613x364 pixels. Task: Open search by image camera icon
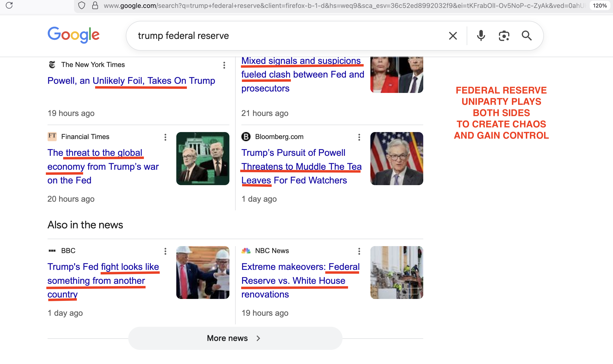click(x=504, y=36)
